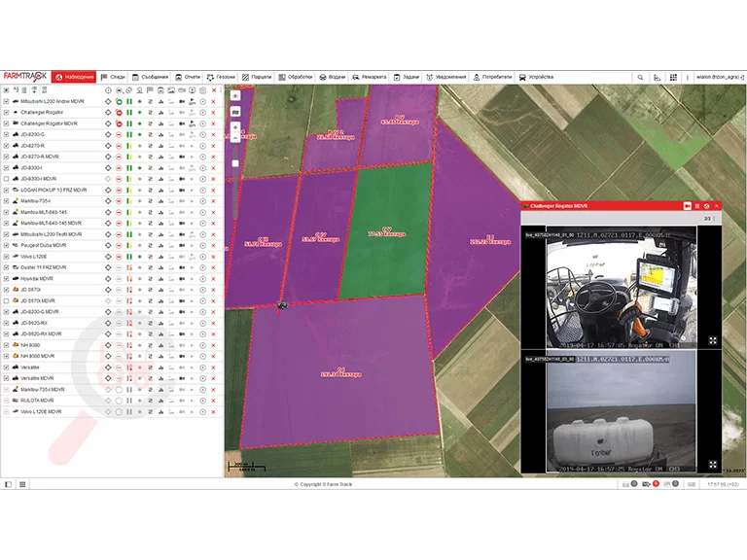Track Mitsubishi L200 Andrei MDVR on map icon
The image size is (747, 560).
point(108,101)
